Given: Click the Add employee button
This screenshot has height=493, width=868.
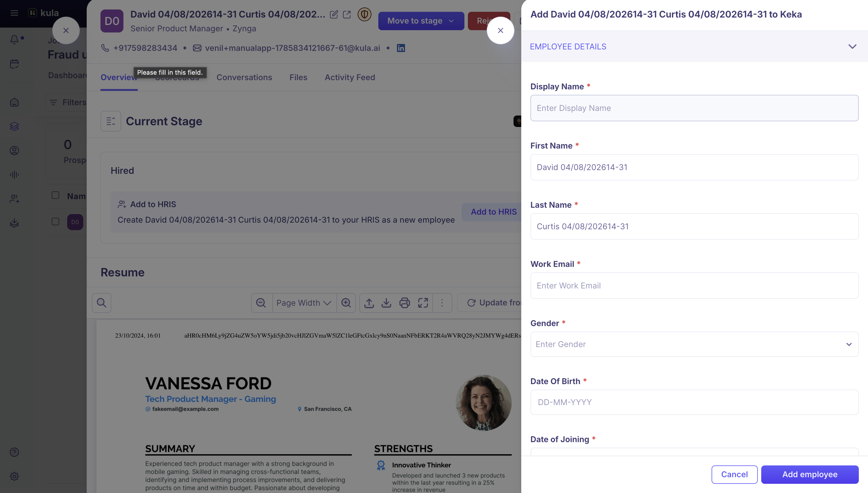Looking at the screenshot, I should tap(809, 474).
